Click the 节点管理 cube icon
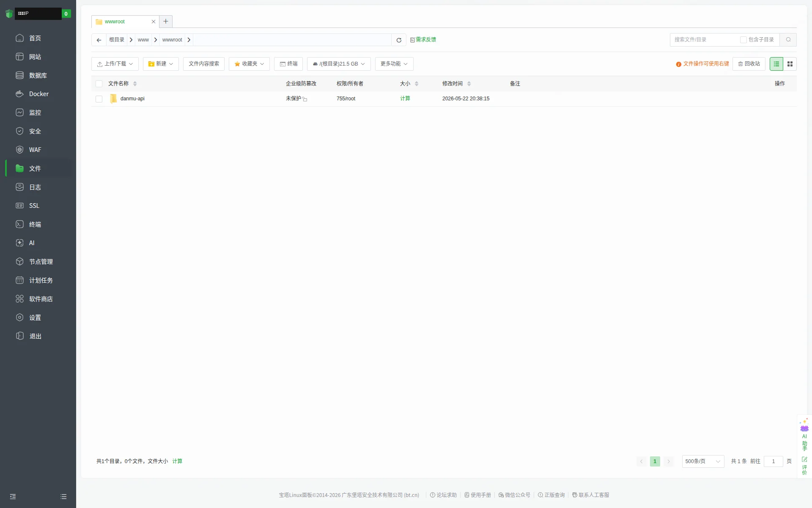The image size is (812, 508). click(19, 261)
